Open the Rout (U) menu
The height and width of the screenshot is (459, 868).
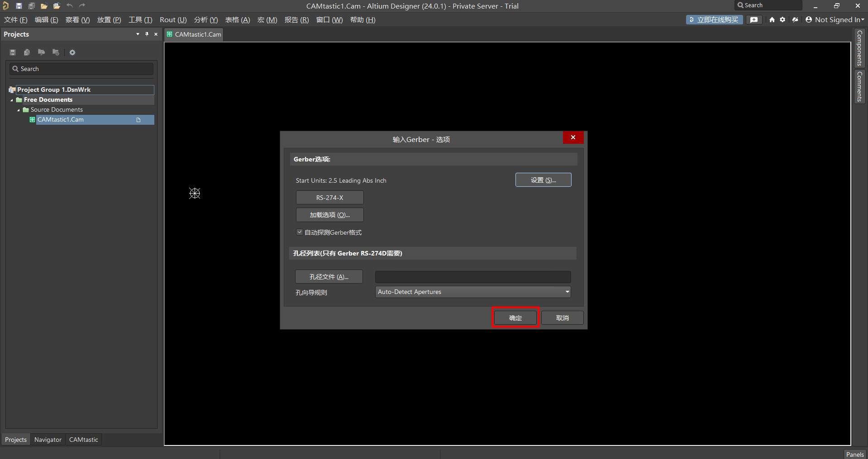173,20
